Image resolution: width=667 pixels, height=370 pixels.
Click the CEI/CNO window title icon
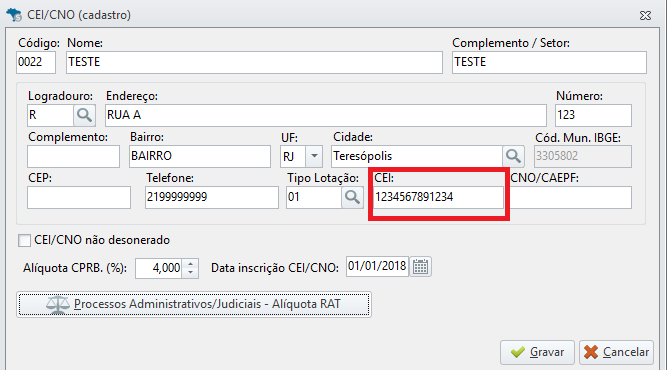(x=14, y=15)
